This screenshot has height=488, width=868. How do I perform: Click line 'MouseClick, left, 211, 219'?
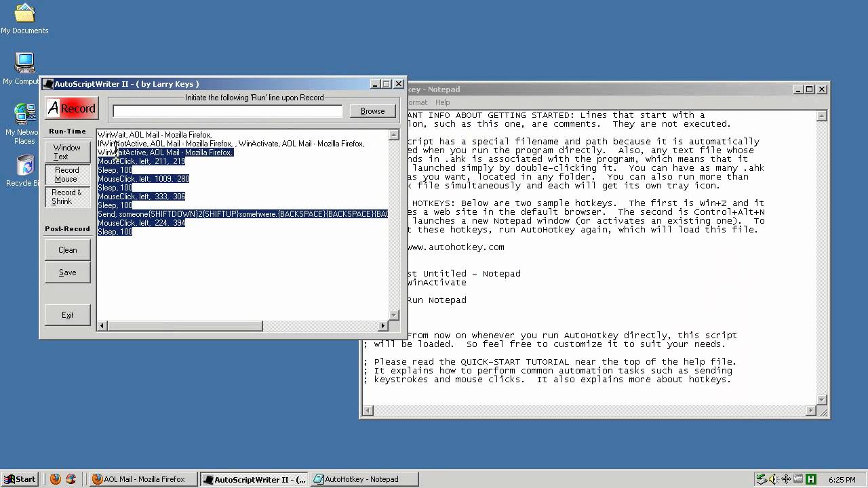point(141,161)
